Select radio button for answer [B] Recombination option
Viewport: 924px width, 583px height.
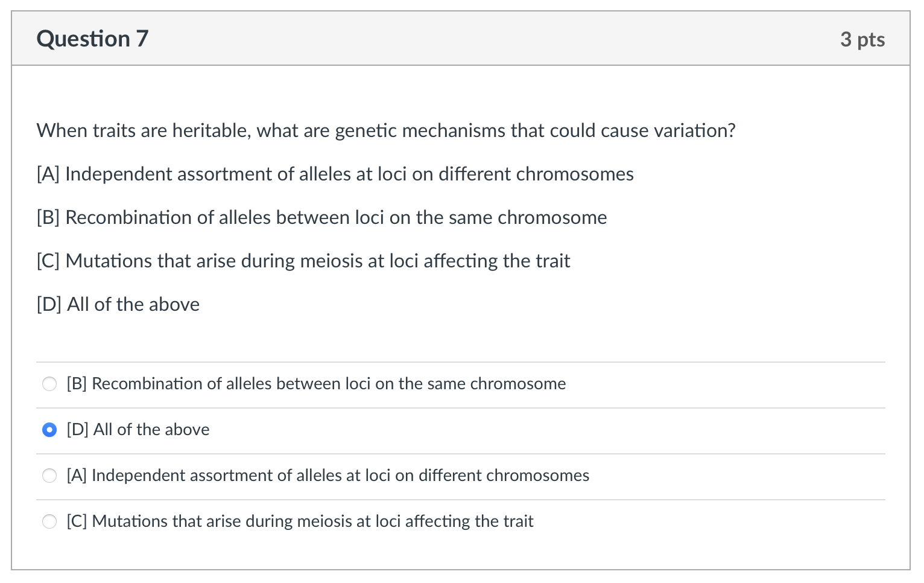tap(49, 384)
